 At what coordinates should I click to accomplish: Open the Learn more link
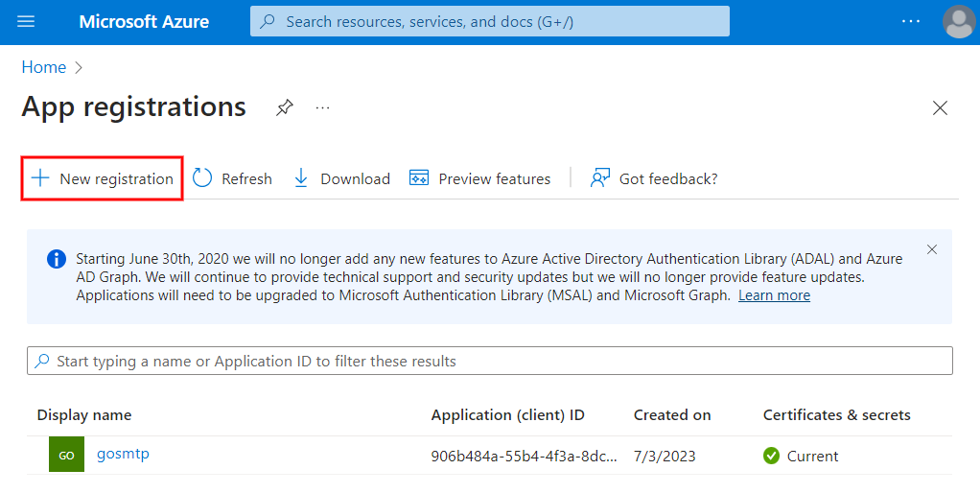775,295
